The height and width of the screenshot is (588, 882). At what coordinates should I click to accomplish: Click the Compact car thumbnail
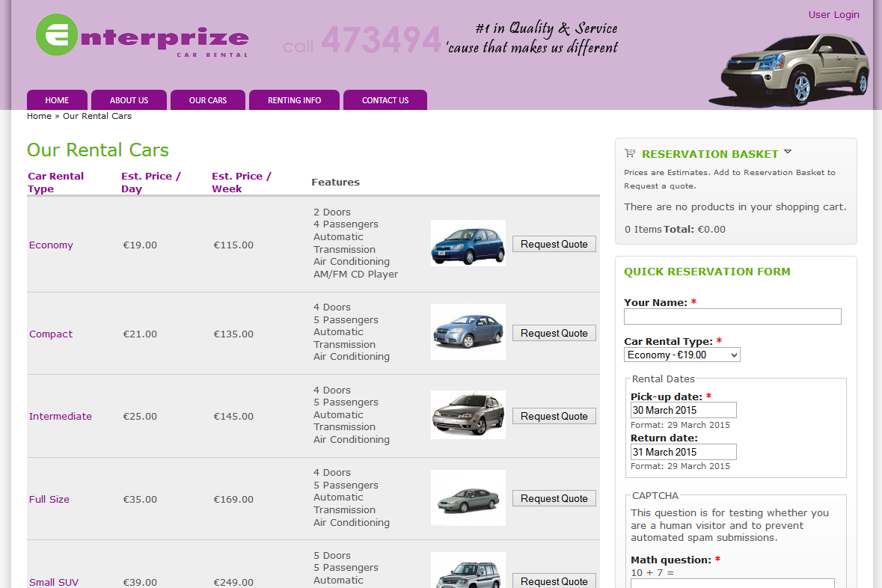(468, 331)
